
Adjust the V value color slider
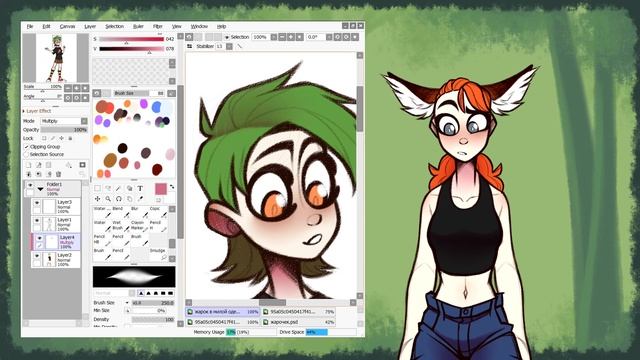coord(131,49)
